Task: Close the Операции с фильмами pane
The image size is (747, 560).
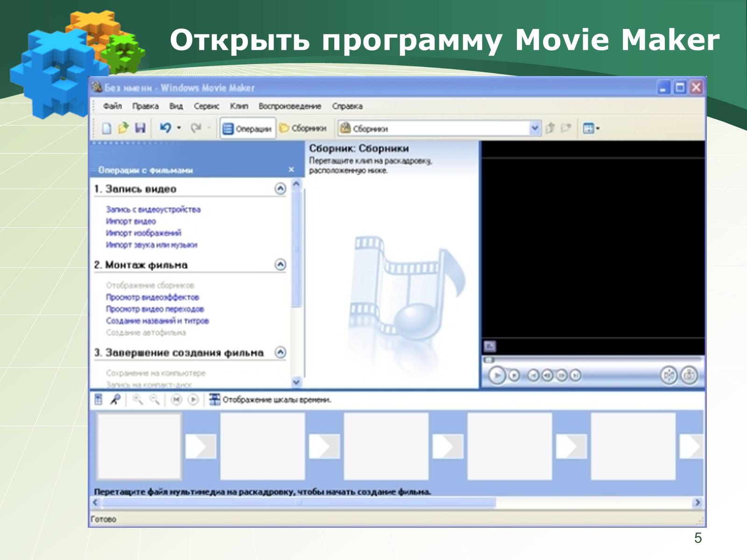Action: 291,169
